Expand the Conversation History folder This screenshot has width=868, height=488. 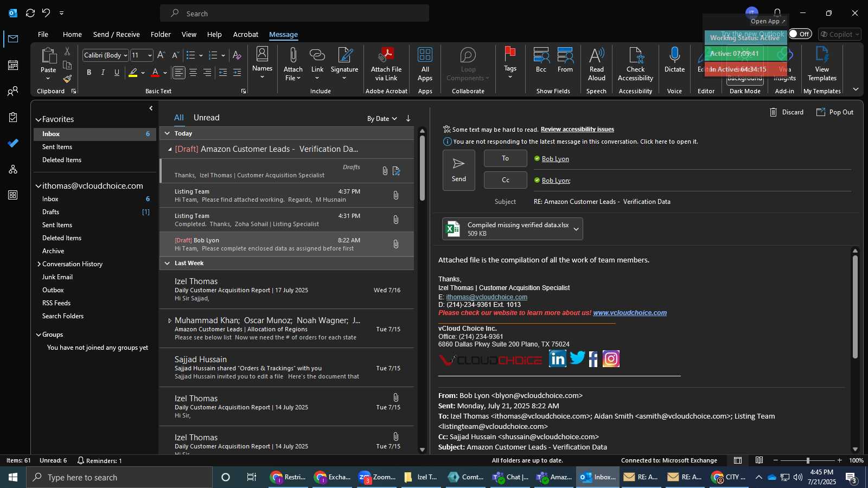[x=39, y=264]
